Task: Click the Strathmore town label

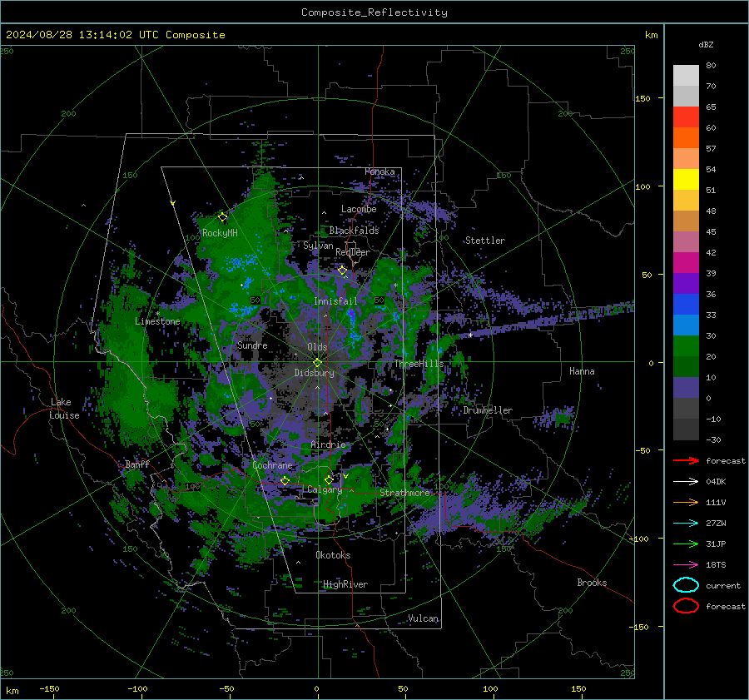Action: pos(404,493)
